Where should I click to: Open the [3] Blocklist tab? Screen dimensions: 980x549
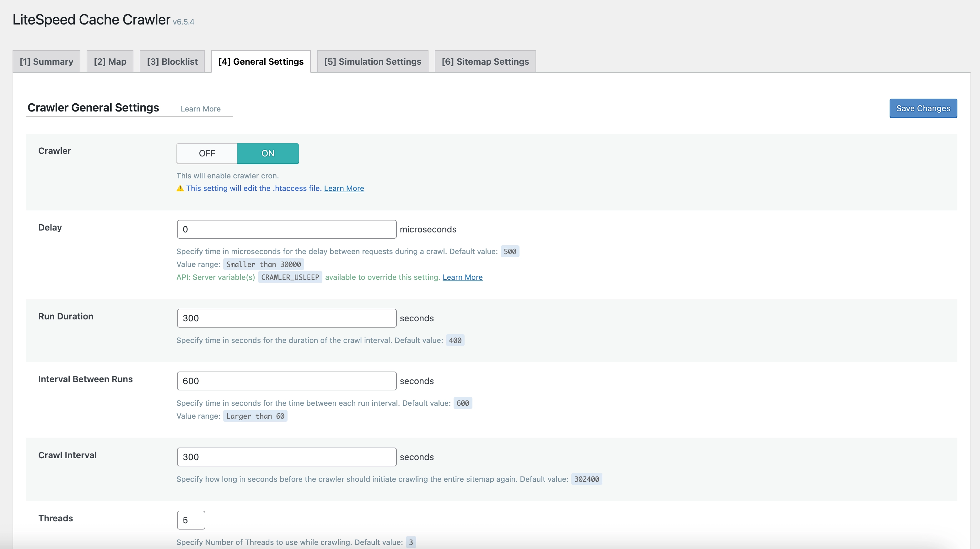point(172,61)
